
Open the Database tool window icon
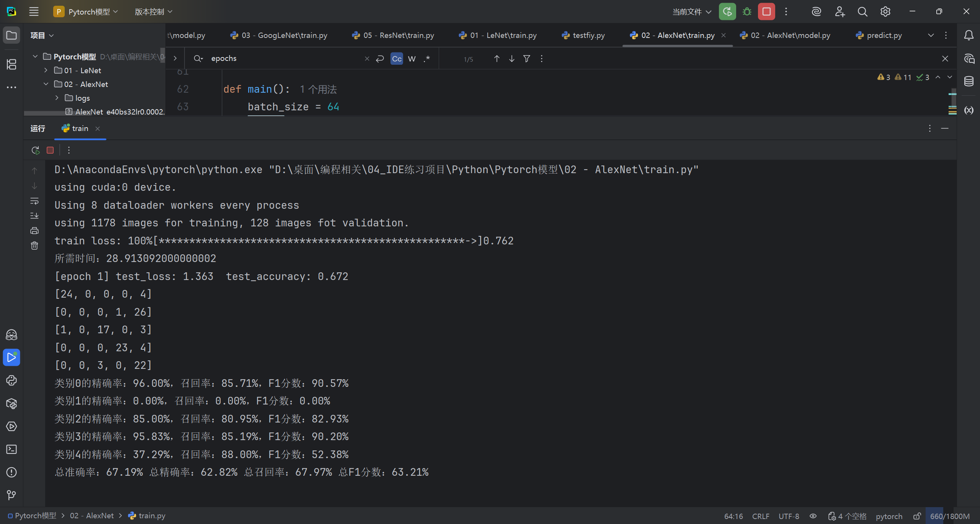(969, 81)
